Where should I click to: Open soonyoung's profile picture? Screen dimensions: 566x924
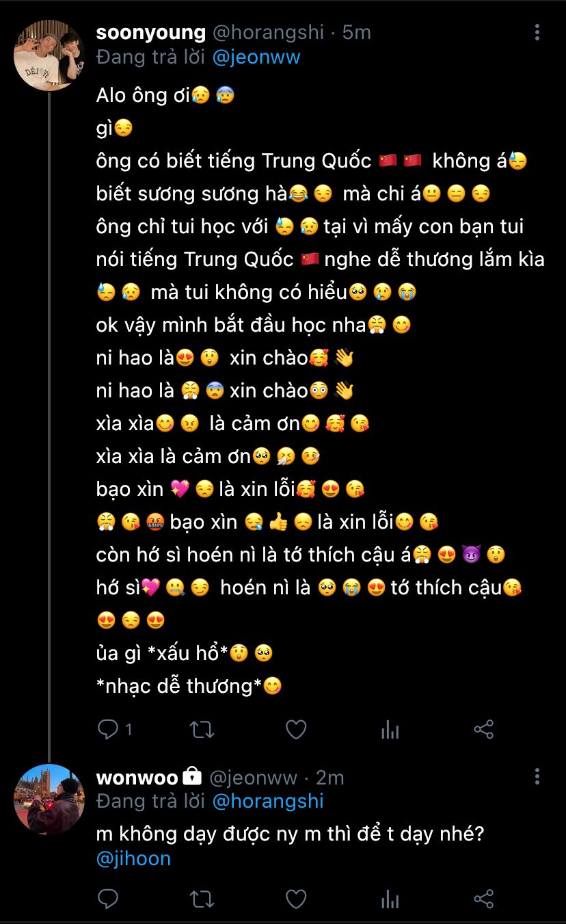49,55
